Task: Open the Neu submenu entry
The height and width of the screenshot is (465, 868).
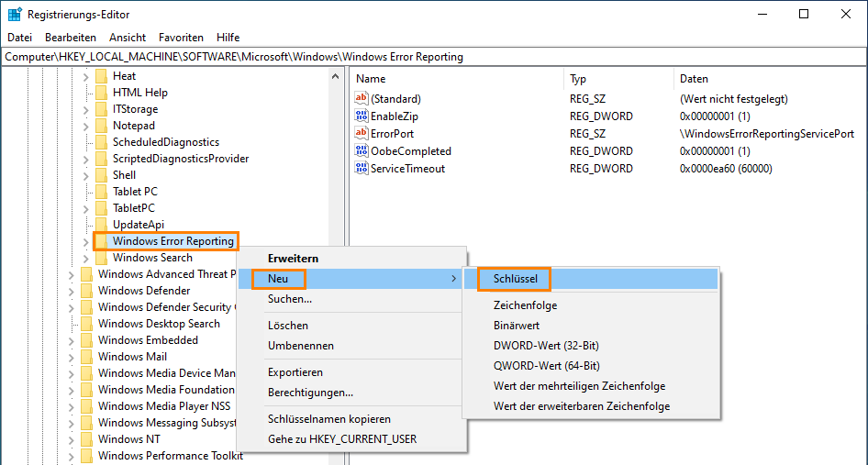Action: (352, 279)
